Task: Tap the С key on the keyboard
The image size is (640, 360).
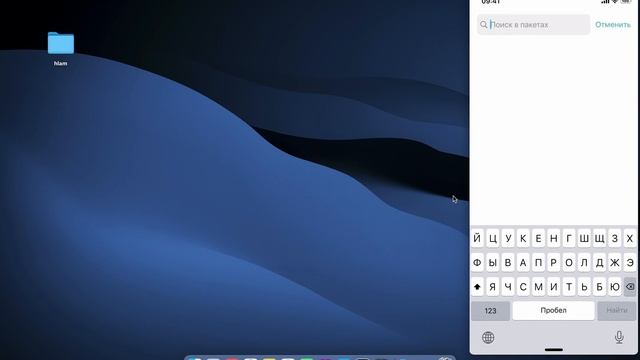Action: 523,287
